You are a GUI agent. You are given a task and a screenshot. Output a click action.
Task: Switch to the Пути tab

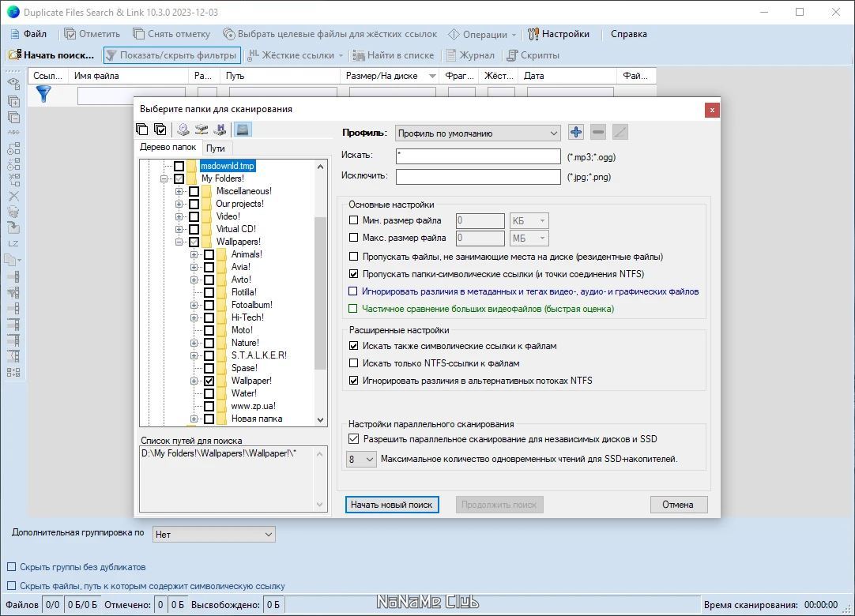[x=216, y=148]
